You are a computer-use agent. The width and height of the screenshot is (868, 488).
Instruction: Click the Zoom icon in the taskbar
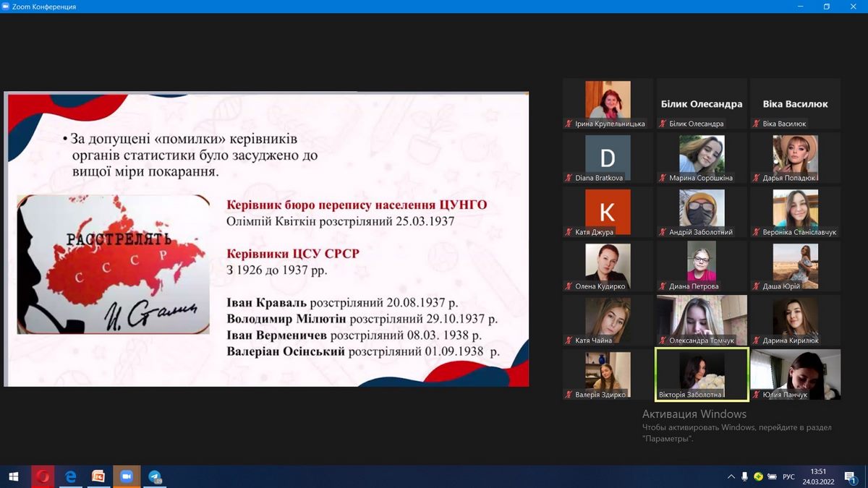(x=127, y=476)
